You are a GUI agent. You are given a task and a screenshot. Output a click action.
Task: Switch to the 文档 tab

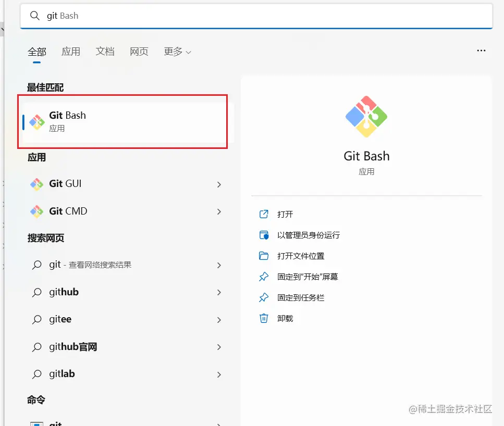(105, 52)
